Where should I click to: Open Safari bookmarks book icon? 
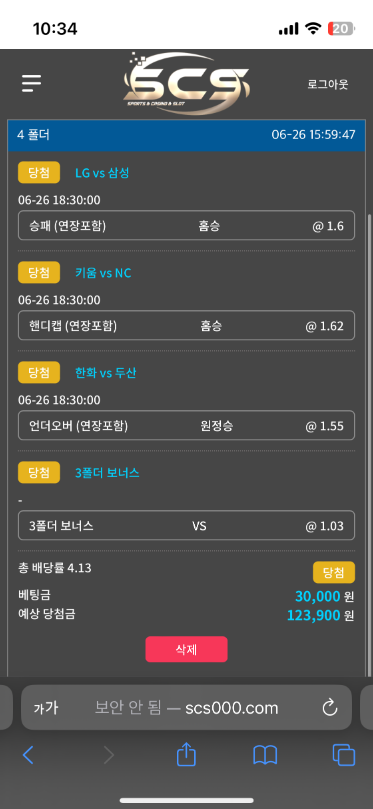[x=265, y=755]
